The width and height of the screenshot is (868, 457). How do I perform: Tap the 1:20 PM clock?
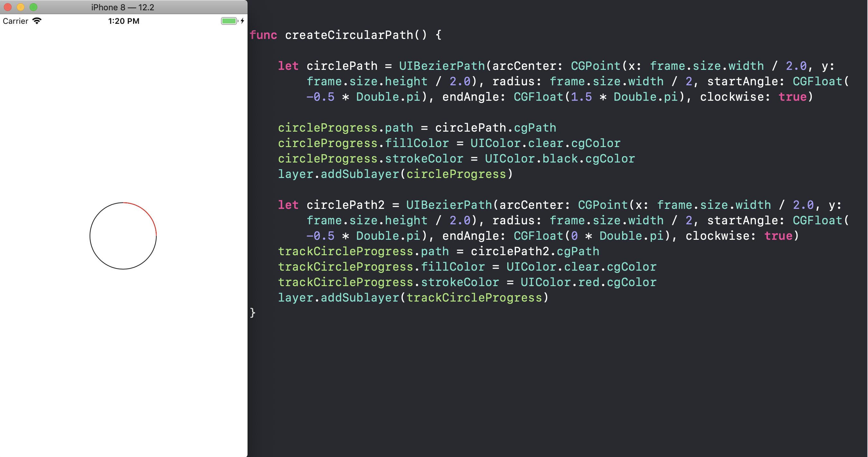coord(124,21)
